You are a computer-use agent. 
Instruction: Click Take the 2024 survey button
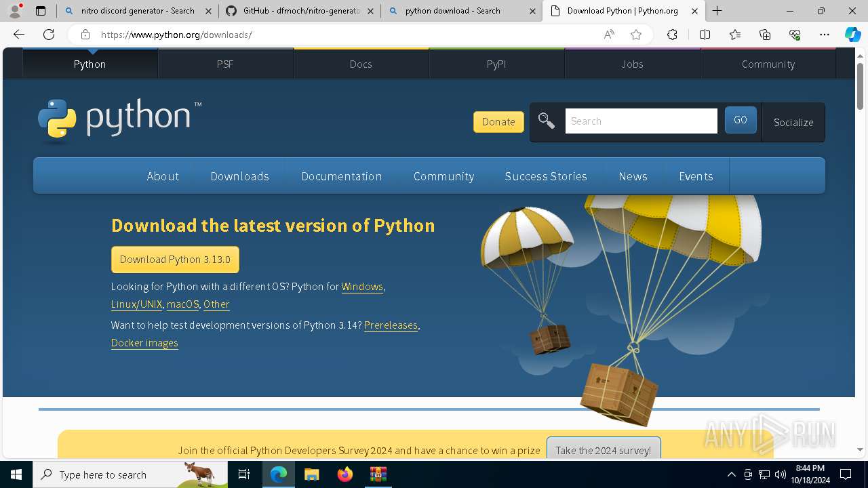click(603, 449)
